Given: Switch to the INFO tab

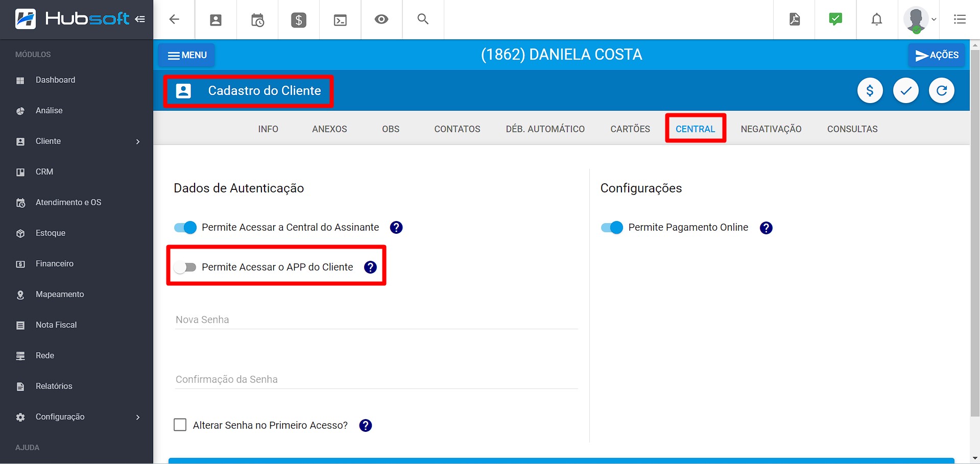Looking at the screenshot, I should (x=268, y=129).
